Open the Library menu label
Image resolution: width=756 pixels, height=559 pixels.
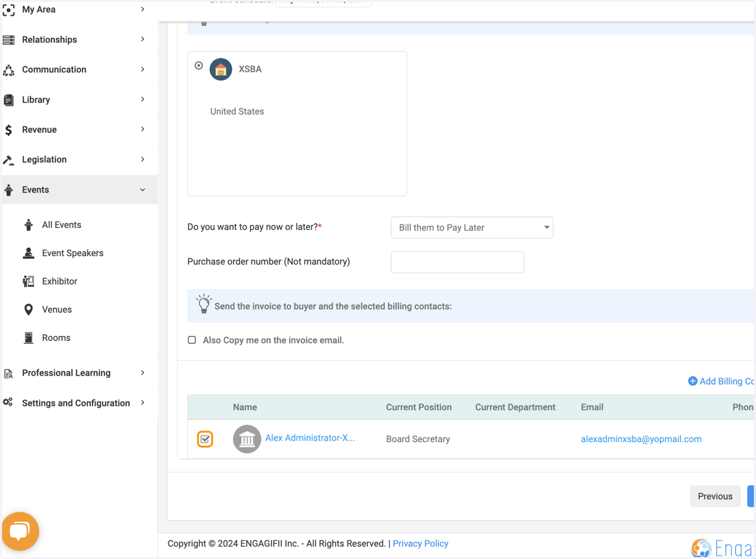click(36, 99)
